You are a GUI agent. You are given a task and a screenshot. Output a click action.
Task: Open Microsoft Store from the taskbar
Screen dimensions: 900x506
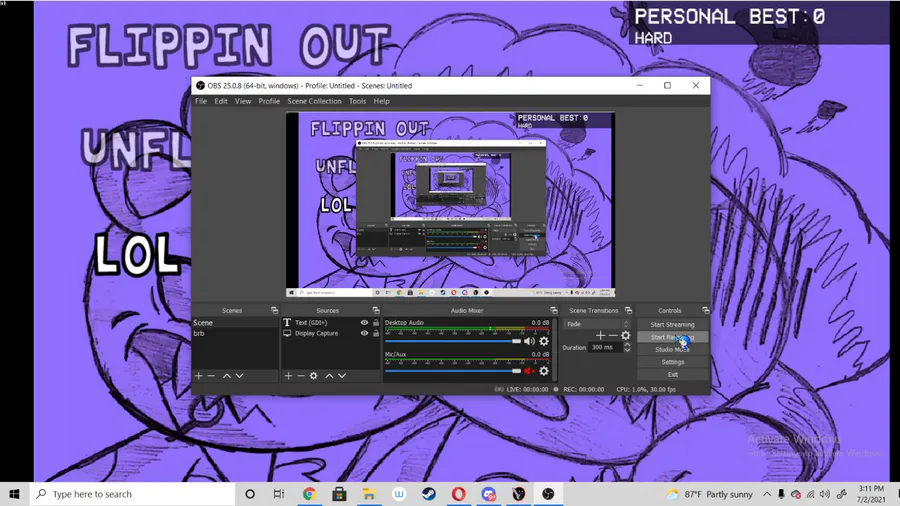pos(339,494)
